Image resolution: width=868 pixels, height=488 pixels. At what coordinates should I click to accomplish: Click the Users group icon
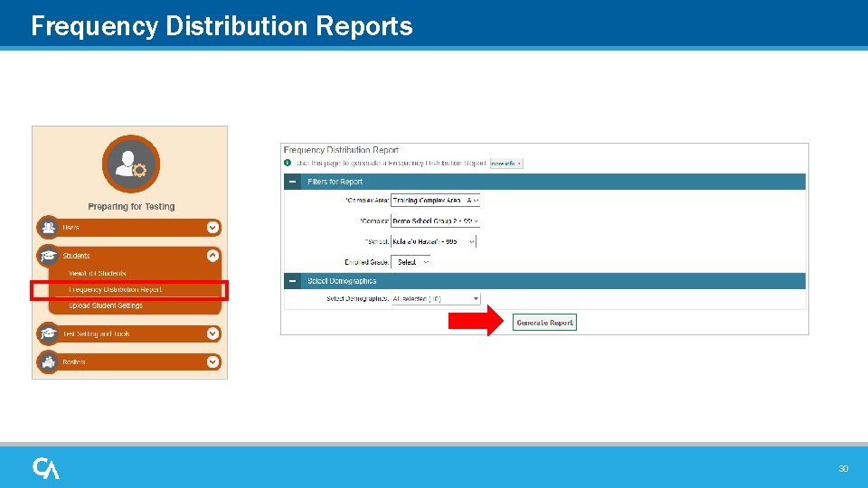pyautogui.click(x=49, y=228)
